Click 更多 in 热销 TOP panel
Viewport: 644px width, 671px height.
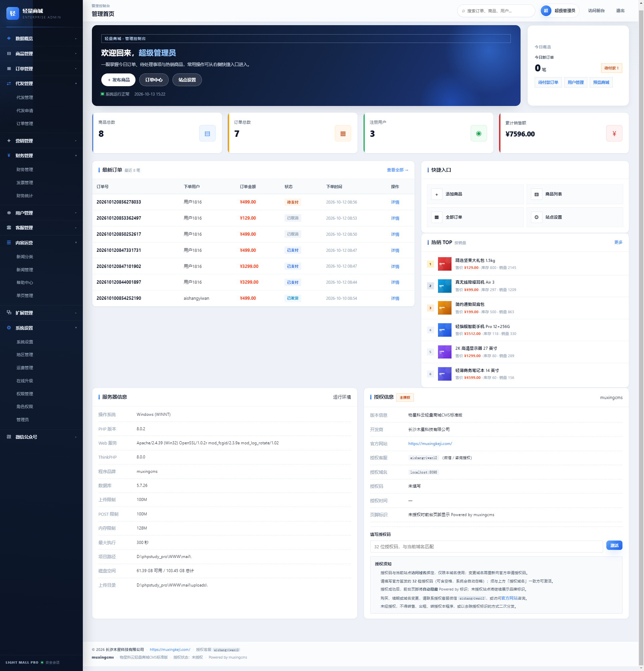point(618,242)
